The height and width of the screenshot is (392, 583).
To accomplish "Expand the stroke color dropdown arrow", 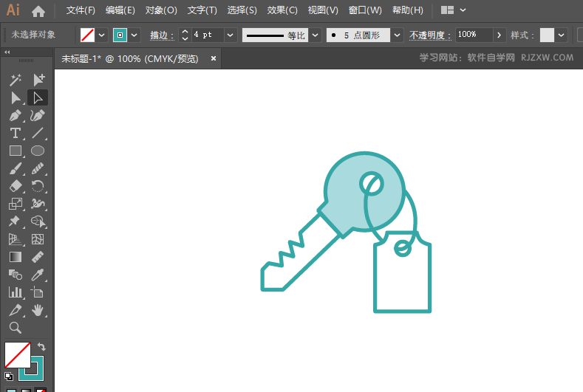I will (134, 35).
